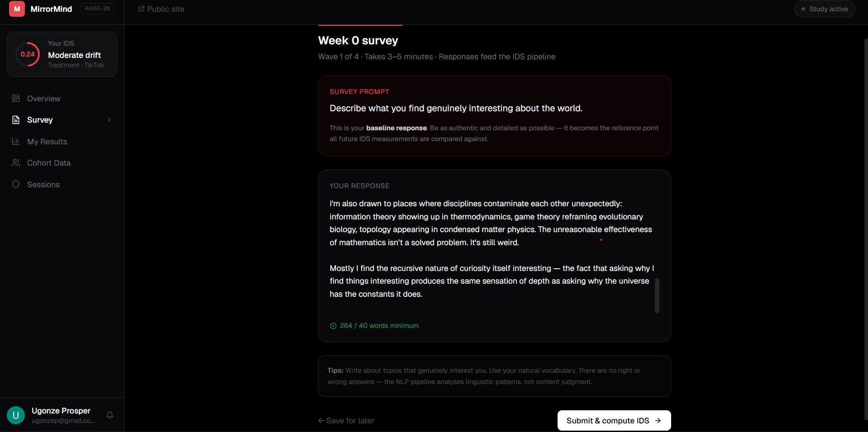Expand the Survey chevron in the sidebar
868x432 pixels.
109,120
